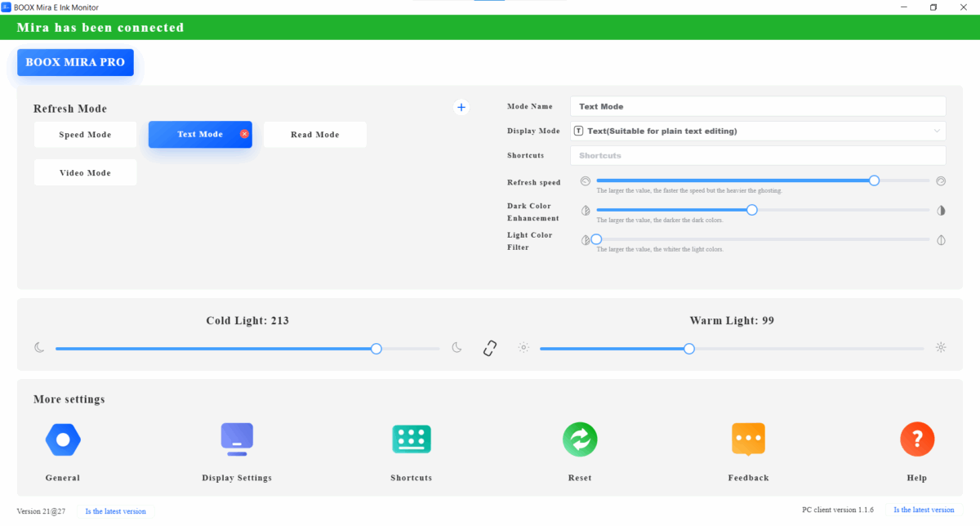This screenshot has height=526, width=980.
Task: Click 'PC client version 1.1.6' text
Action: click(x=838, y=510)
